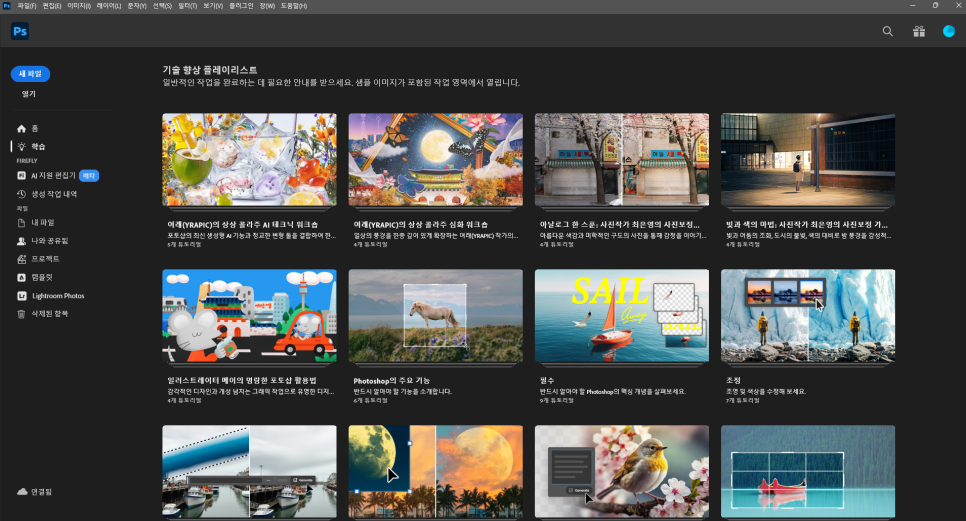The image size is (966, 521).
Task: Click the 베타 badge next to AI 지원 편집기
Action: point(89,176)
